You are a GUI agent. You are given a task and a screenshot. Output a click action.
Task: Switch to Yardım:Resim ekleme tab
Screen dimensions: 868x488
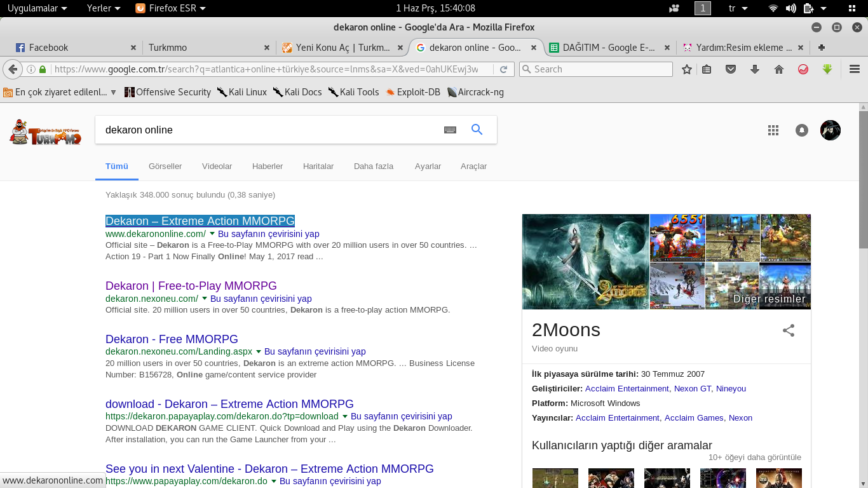click(x=742, y=48)
